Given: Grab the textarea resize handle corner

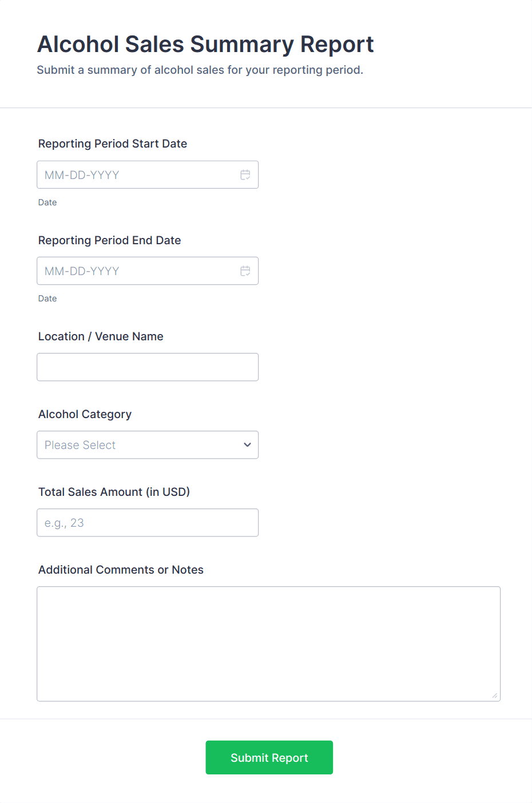Looking at the screenshot, I should tap(495, 695).
